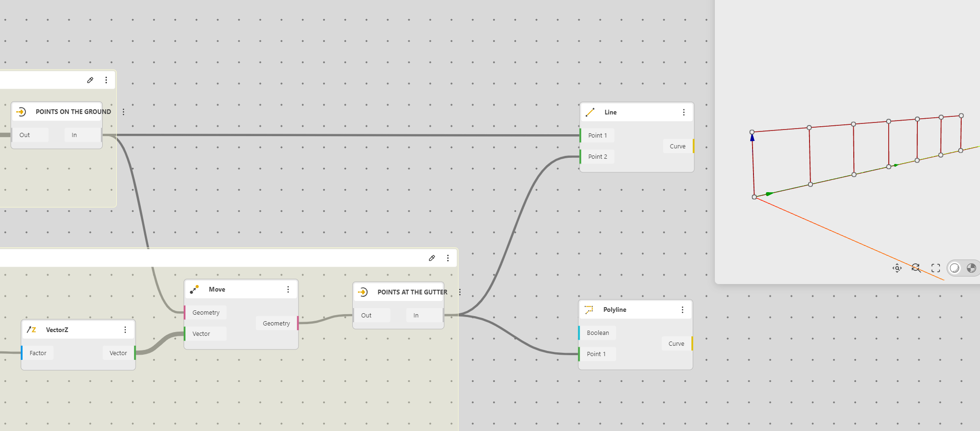Switch viewer to checkered material display mode
This screenshot has width=980, height=431.
[x=971, y=268]
